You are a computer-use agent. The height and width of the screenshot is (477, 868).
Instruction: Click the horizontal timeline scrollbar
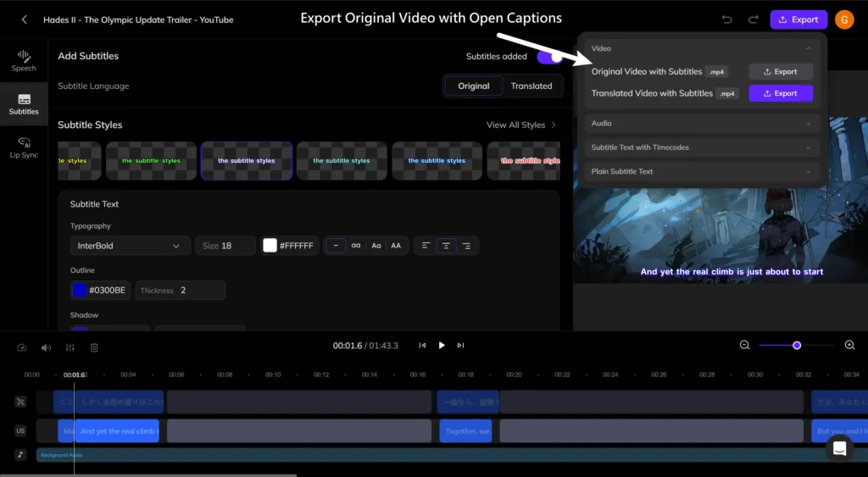(148, 474)
